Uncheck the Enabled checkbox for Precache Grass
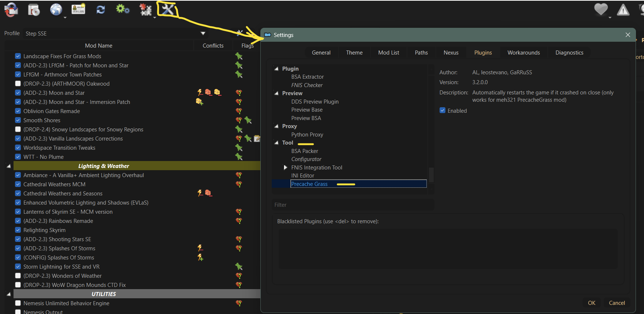The width and height of the screenshot is (644, 314). [442, 111]
